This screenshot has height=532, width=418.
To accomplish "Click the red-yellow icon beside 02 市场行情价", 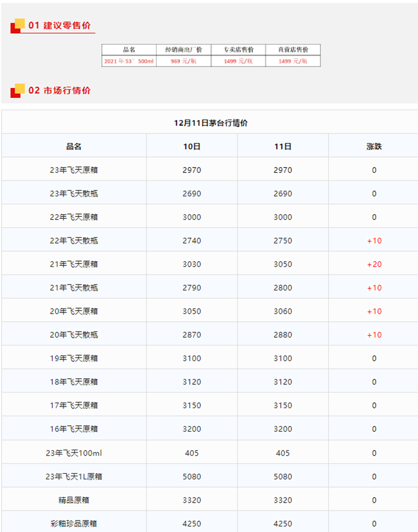I will click(18, 90).
